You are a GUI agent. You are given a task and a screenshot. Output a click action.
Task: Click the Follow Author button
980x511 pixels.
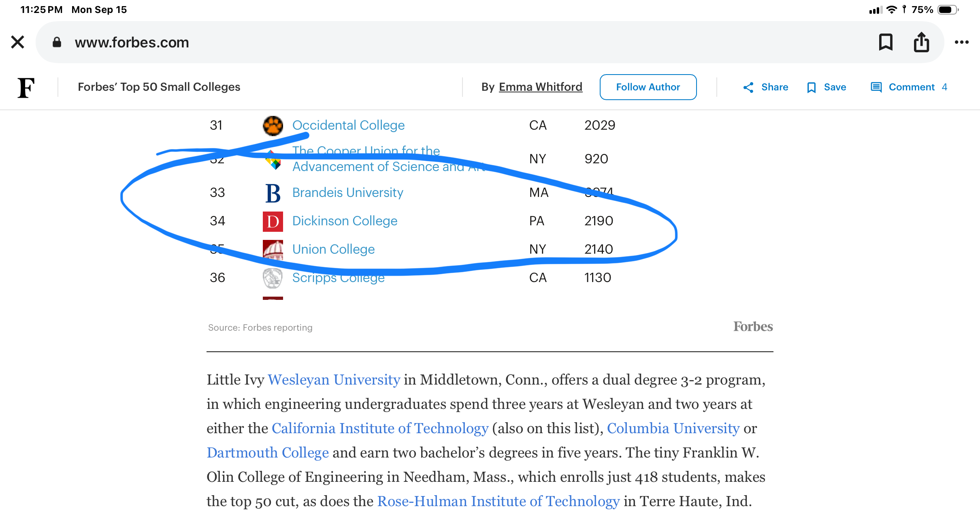(x=648, y=87)
